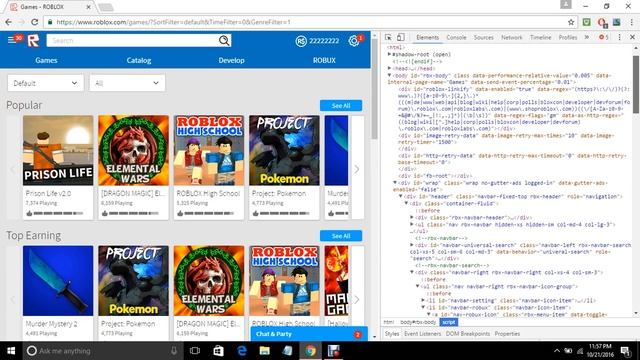Bookmark this page with the star icon
Viewport: 640px width, 360px height.
point(571,22)
